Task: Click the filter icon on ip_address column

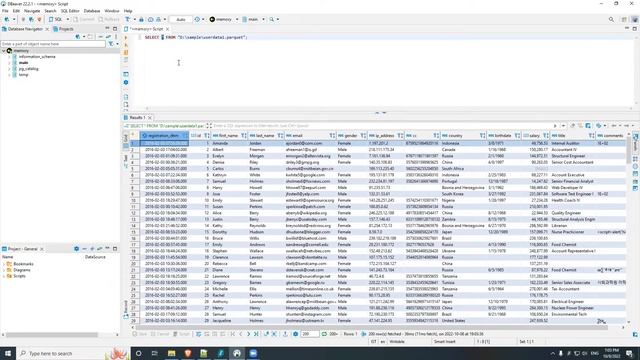Action: tap(400, 136)
